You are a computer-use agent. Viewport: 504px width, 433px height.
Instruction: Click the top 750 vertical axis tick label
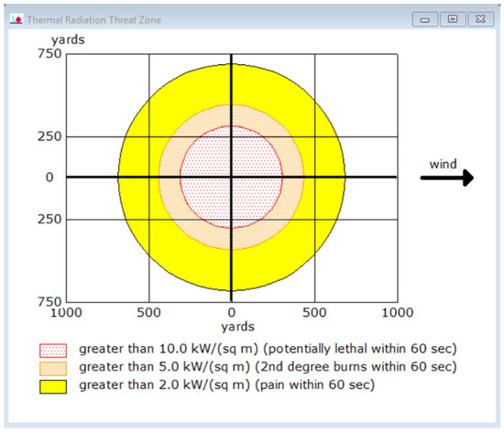pyautogui.click(x=49, y=53)
